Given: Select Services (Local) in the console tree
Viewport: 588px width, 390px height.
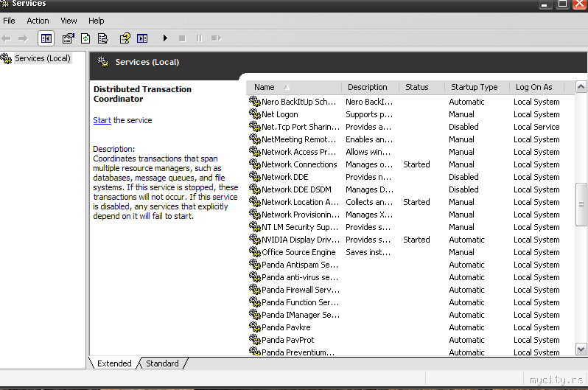Looking at the screenshot, I should pos(42,58).
